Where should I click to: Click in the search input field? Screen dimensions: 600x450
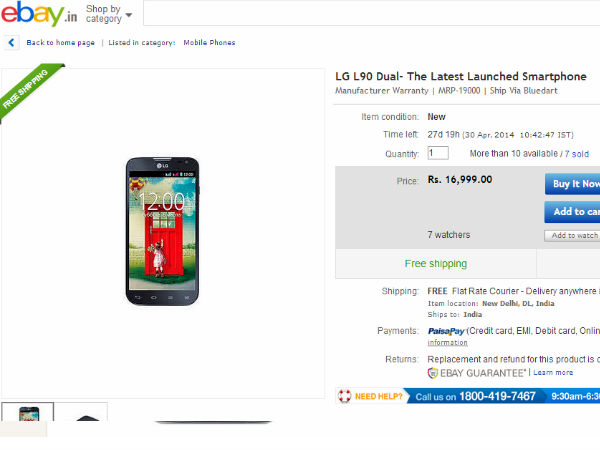point(370,14)
